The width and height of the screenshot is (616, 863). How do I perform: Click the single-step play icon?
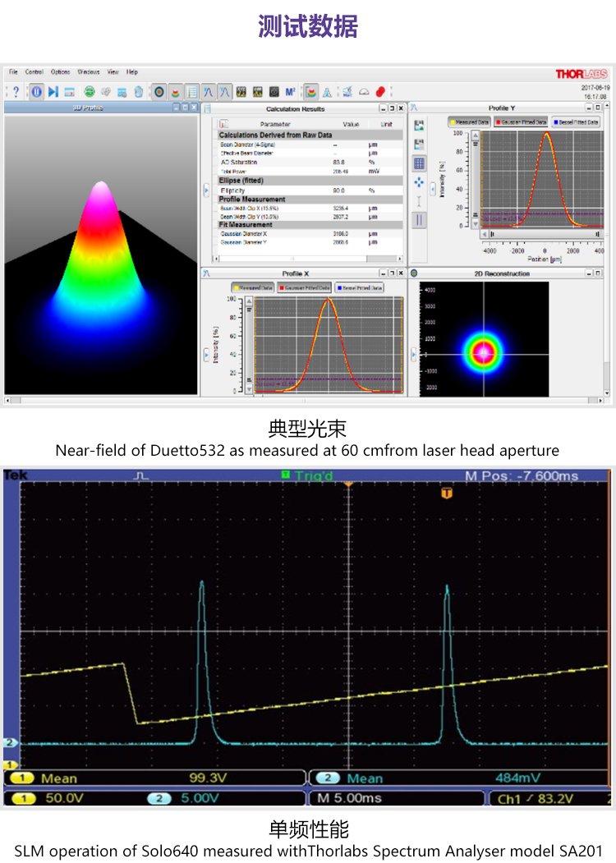point(53,92)
